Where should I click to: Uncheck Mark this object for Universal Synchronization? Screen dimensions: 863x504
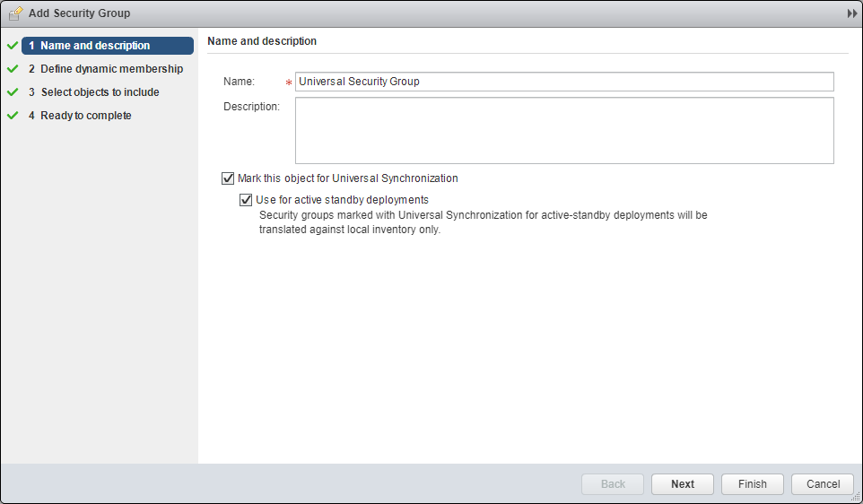(228, 178)
